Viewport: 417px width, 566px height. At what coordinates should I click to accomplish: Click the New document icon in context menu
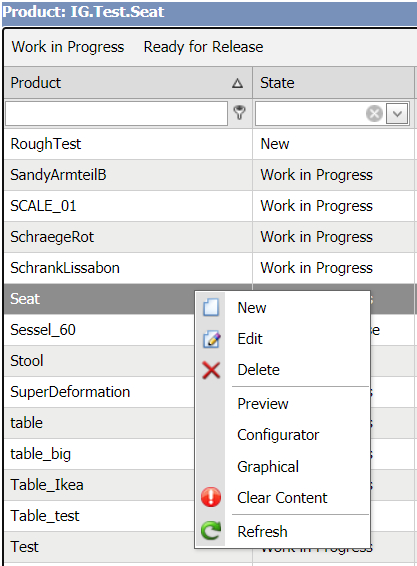click(x=211, y=308)
